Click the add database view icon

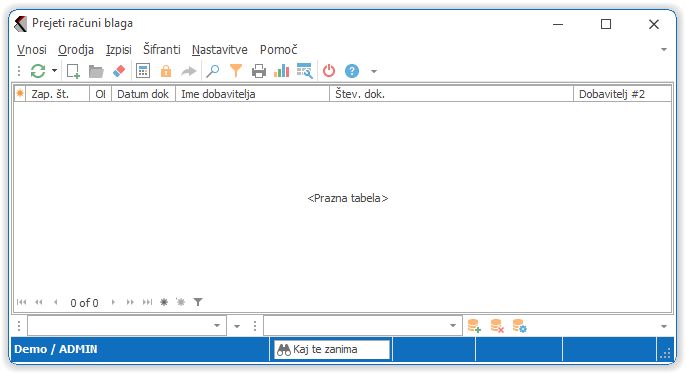point(474,326)
